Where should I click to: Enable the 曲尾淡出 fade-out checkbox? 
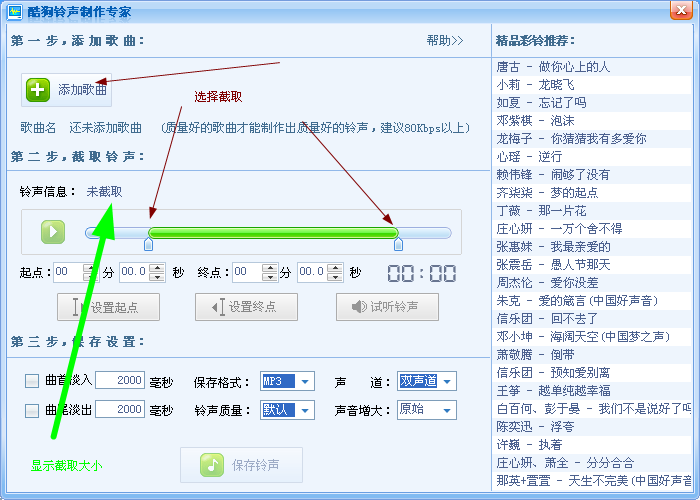pos(32,410)
